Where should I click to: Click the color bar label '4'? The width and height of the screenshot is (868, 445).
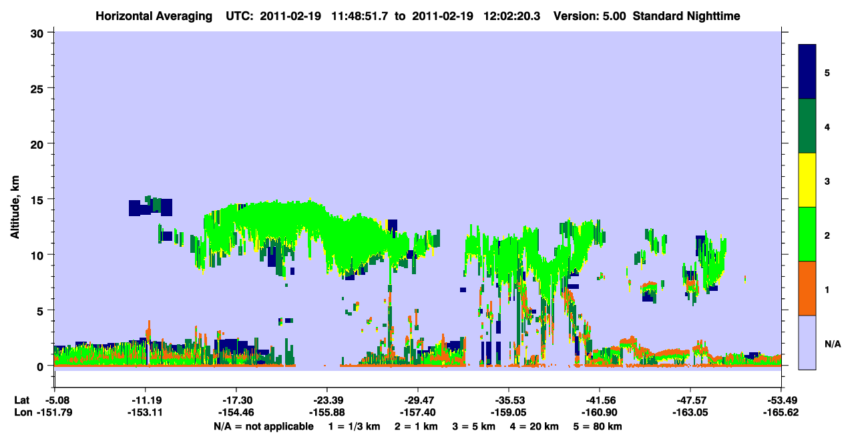pyautogui.click(x=827, y=127)
